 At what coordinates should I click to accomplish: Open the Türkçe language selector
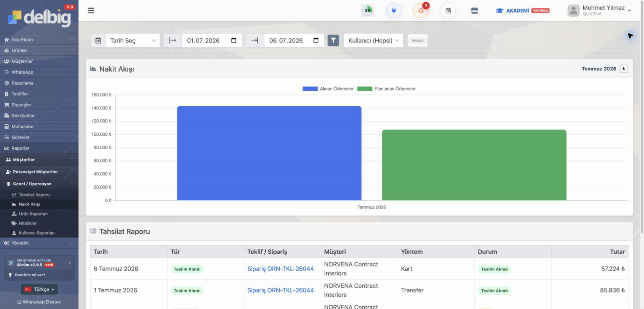39,289
